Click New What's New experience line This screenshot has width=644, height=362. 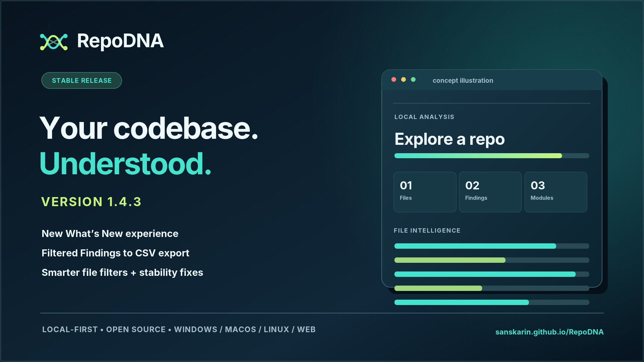tap(110, 234)
